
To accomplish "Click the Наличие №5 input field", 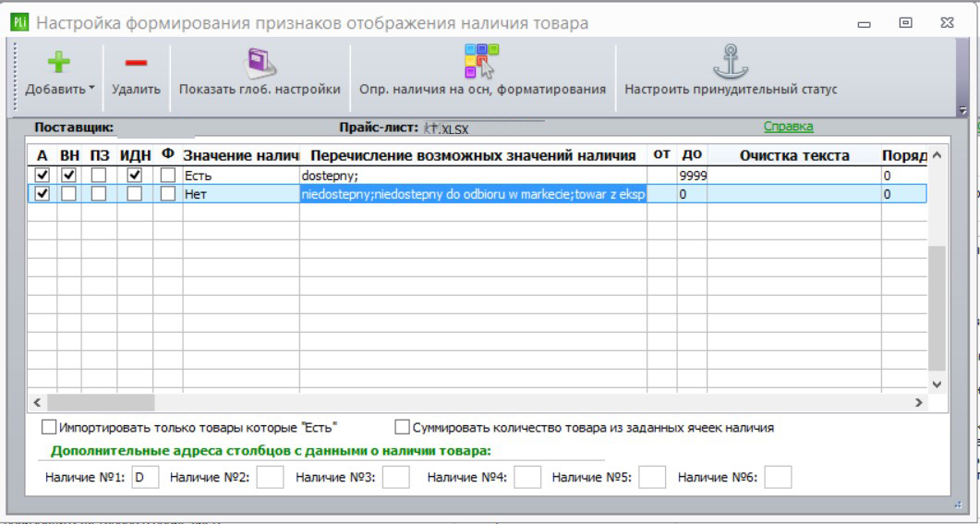I will point(652,477).
